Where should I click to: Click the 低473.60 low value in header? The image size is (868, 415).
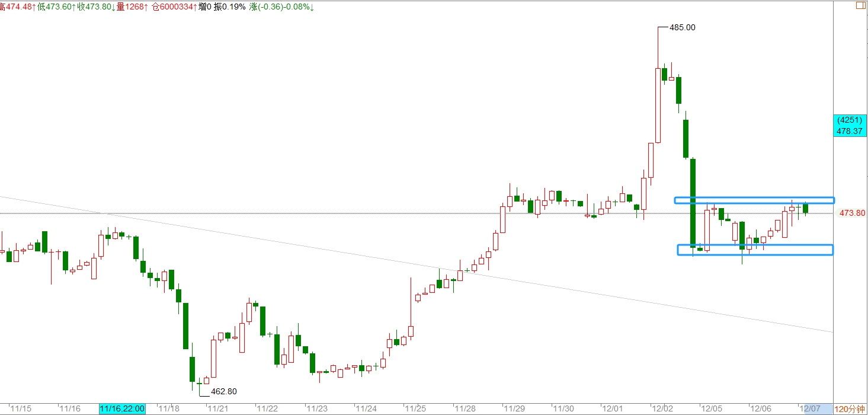(x=56, y=6)
